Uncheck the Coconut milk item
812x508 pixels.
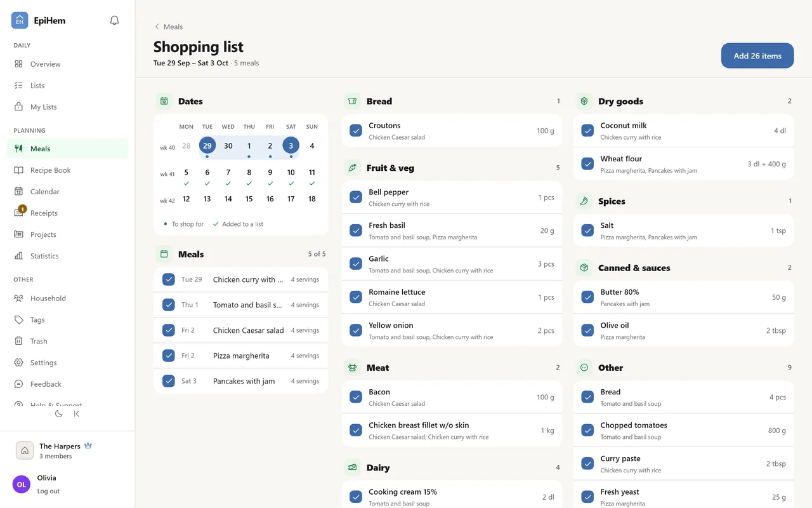pyautogui.click(x=587, y=131)
